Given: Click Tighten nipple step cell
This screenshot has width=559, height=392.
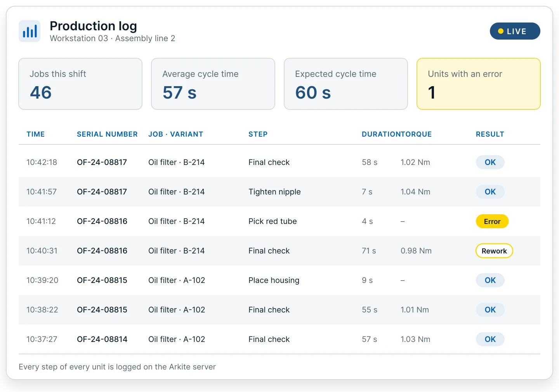Looking at the screenshot, I should tap(274, 192).
